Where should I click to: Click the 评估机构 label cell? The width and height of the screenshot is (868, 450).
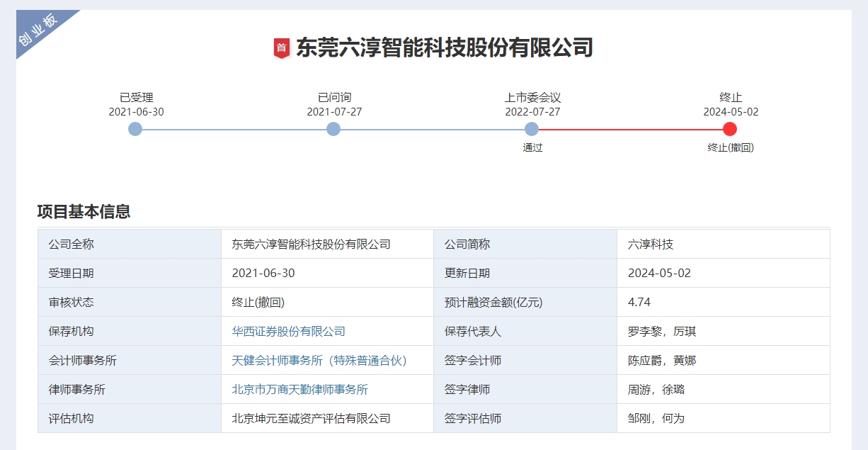click(130, 418)
